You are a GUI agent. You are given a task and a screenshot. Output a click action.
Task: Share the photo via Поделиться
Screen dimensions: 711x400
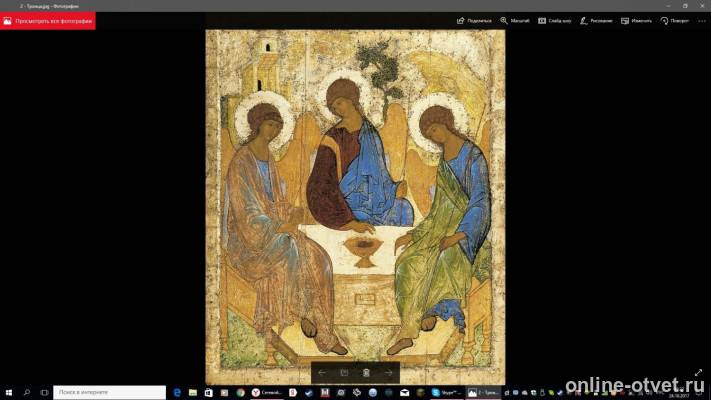tap(474, 21)
